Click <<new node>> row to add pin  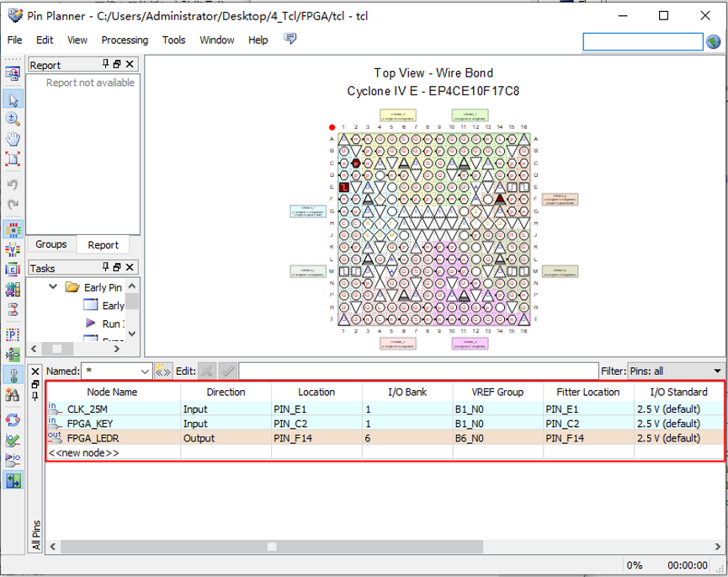(x=84, y=452)
